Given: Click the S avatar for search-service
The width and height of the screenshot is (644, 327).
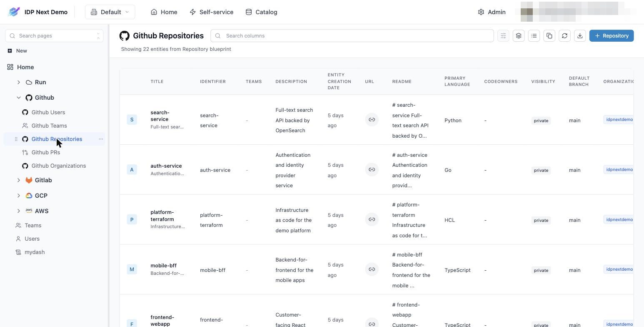Looking at the screenshot, I should coord(132,120).
